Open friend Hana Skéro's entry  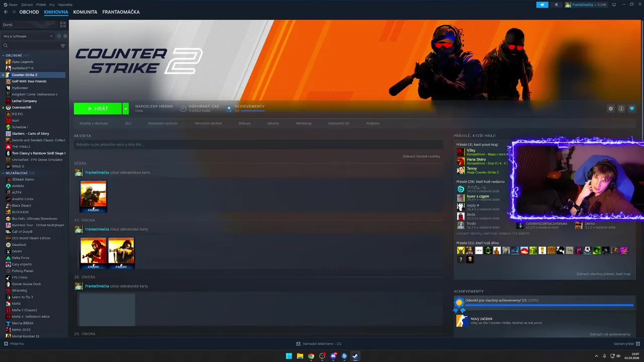(482, 161)
